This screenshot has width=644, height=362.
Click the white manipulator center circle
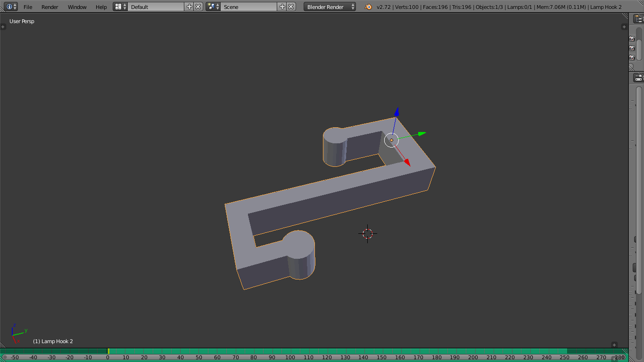391,140
